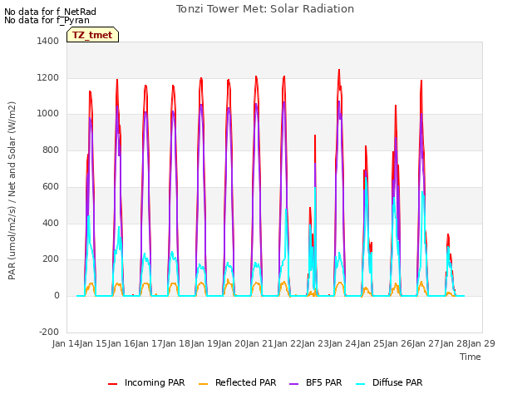Viewport: 532px width, 399px height.
Task: Select the BF5 PAR legend entry
Action: click(x=316, y=382)
